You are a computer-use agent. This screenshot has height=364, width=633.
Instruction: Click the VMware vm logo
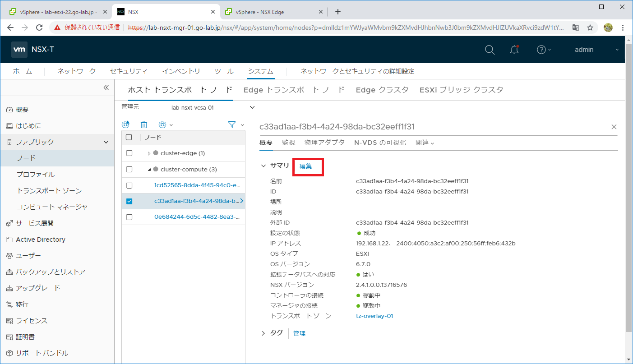pyautogui.click(x=19, y=50)
